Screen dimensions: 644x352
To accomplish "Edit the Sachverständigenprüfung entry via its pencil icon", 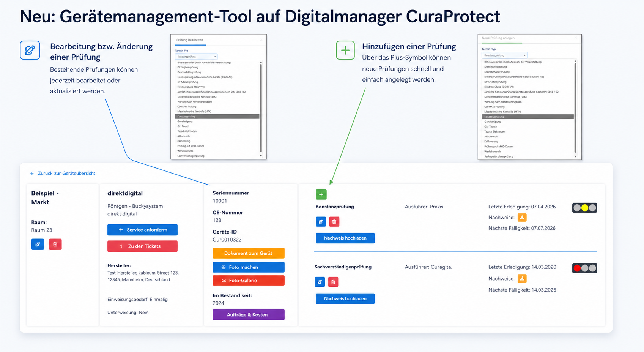I will [x=320, y=282].
